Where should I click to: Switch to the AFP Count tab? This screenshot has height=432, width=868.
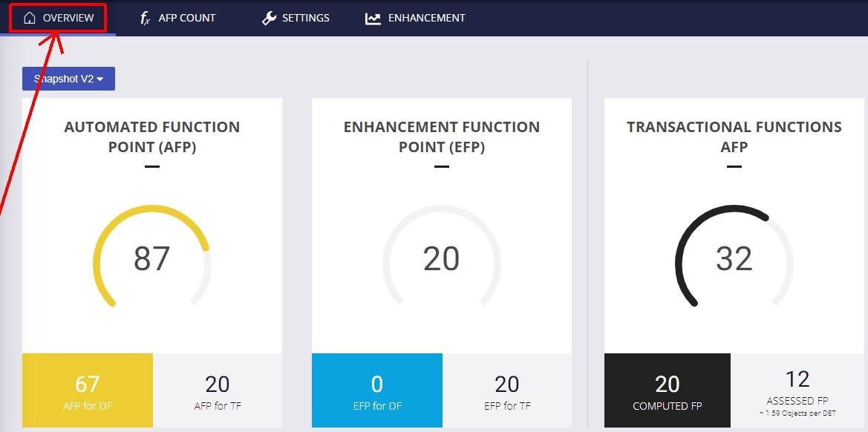click(x=187, y=18)
